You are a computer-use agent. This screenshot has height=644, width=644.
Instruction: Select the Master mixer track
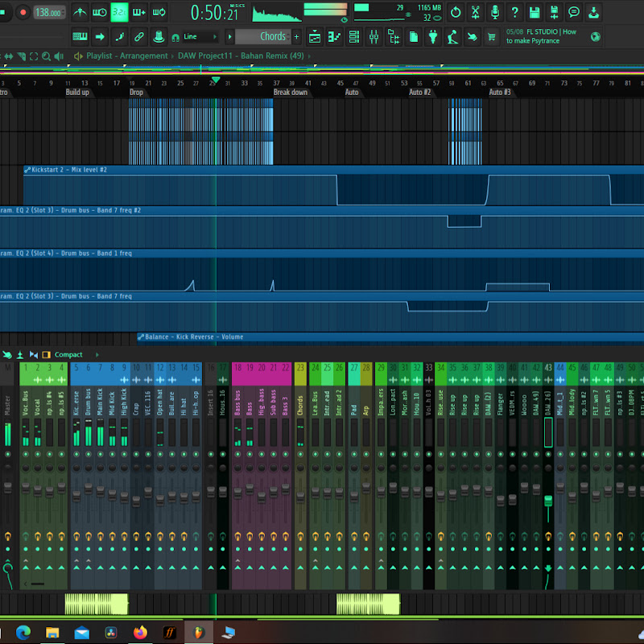click(9, 402)
